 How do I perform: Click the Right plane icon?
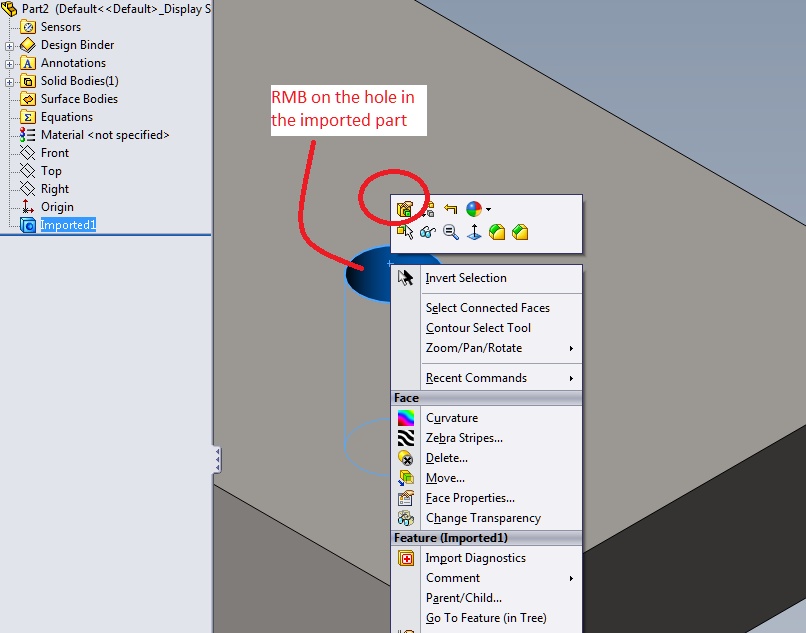(27, 189)
